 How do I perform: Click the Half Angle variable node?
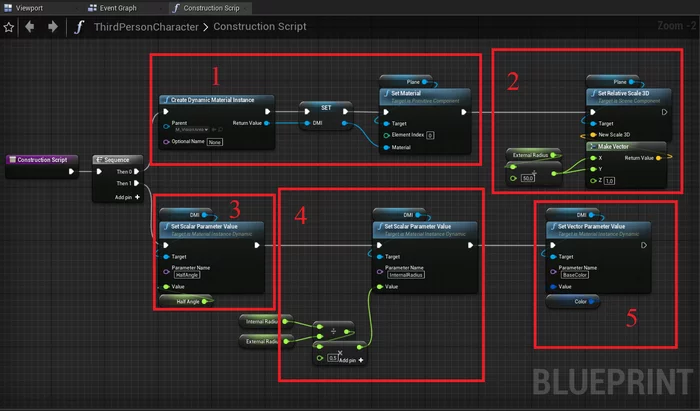(186, 301)
